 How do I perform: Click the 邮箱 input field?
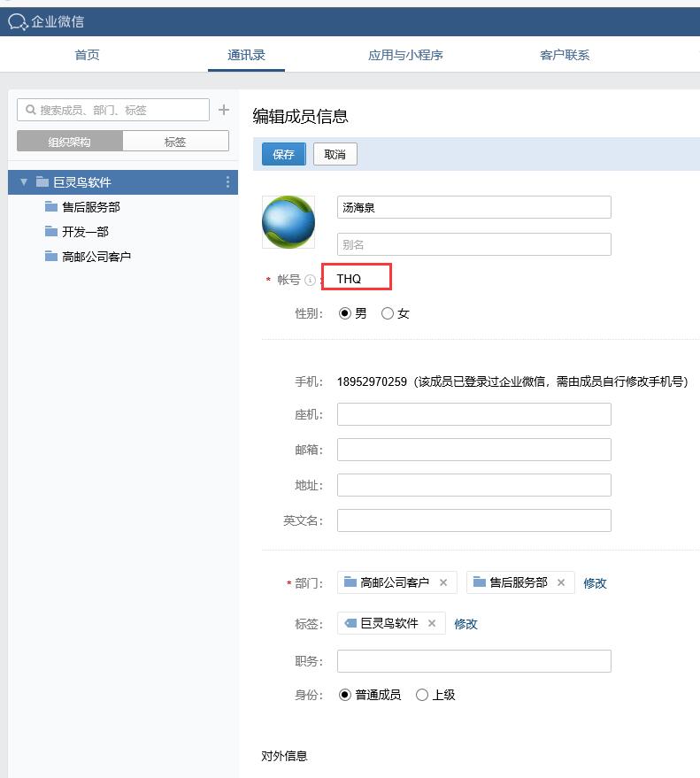(x=473, y=450)
